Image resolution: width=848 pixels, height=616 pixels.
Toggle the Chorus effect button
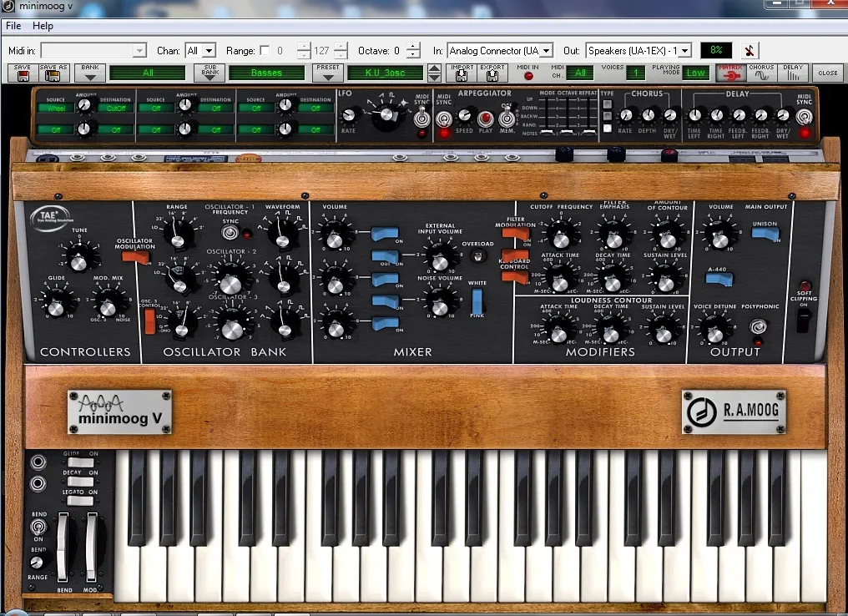pos(761,73)
